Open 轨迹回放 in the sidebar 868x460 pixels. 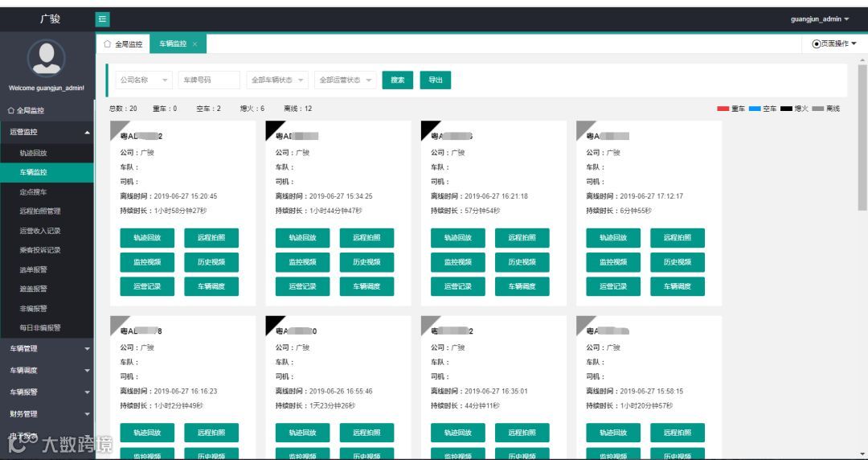point(47,153)
